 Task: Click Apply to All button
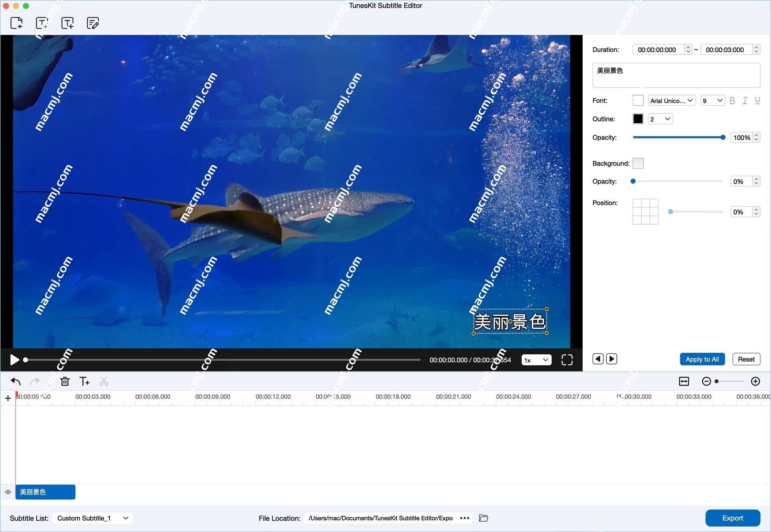tap(702, 359)
